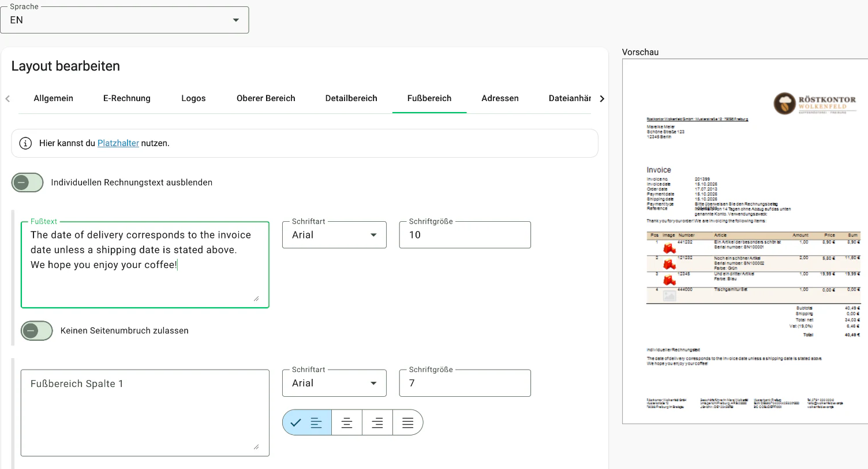This screenshot has width=868, height=469.
Task: Follow the Platzhalter link
Action: (x=118, y=143)
